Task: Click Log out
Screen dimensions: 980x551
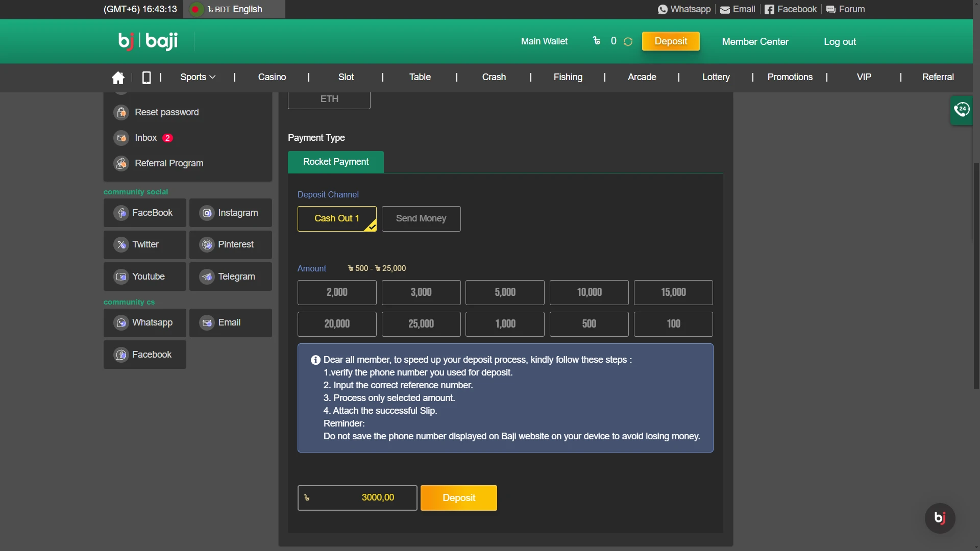Action: pos(840,42)
